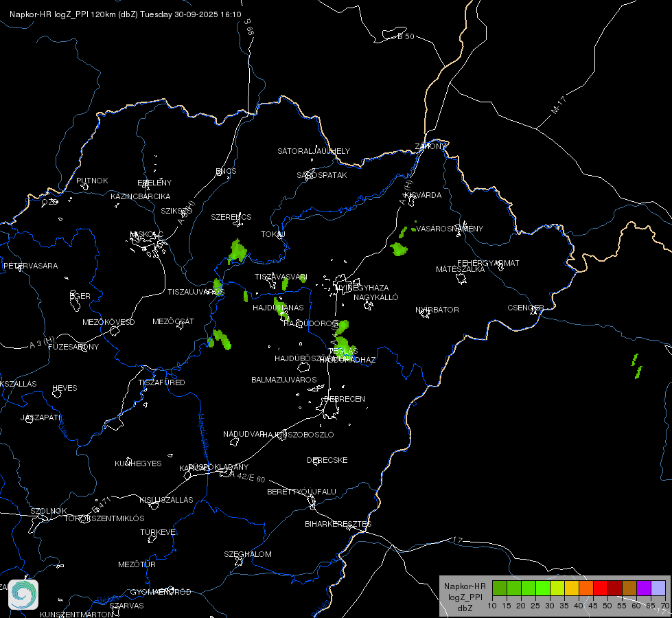Click the Debrecen city outline
672x618 pixels.
tap(330, 410)
